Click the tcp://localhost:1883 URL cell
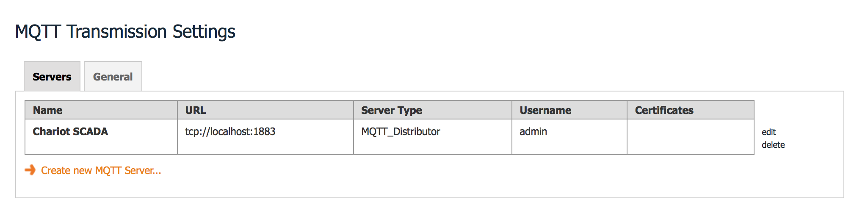The image size is (868, 222). tap(265, 137)
